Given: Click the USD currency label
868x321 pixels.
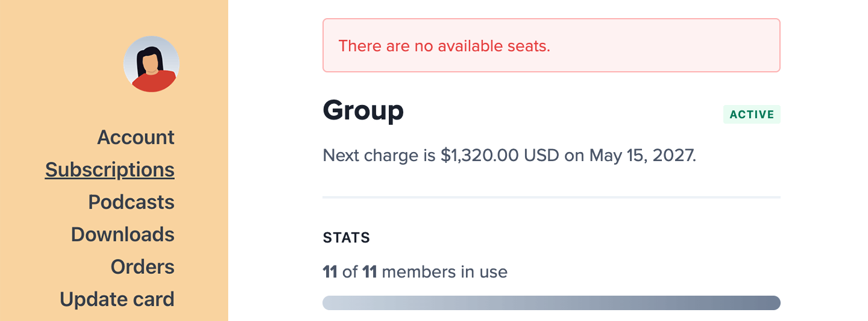Looking at the screenshot, I should pyautogui.click(x=541, y=156).
